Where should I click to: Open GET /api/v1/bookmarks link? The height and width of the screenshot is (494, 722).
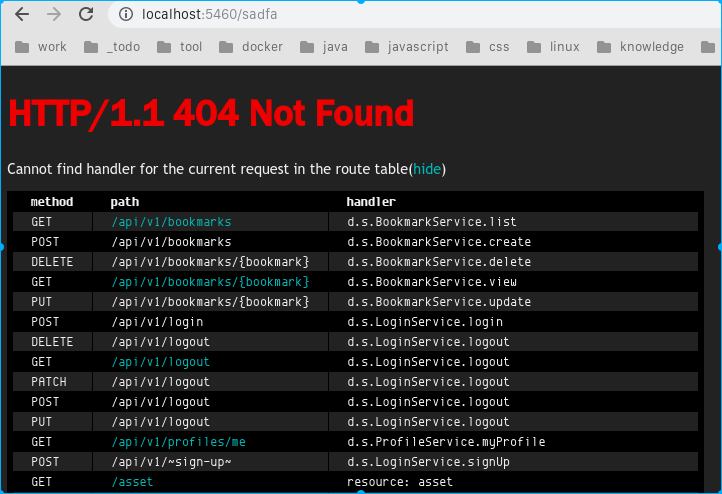point(171,222)
